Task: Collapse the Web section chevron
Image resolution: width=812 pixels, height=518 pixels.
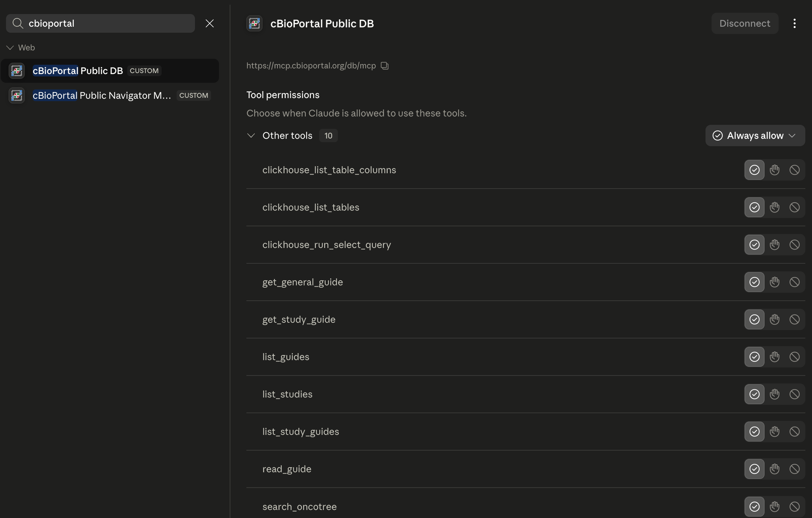Action: 10,47
